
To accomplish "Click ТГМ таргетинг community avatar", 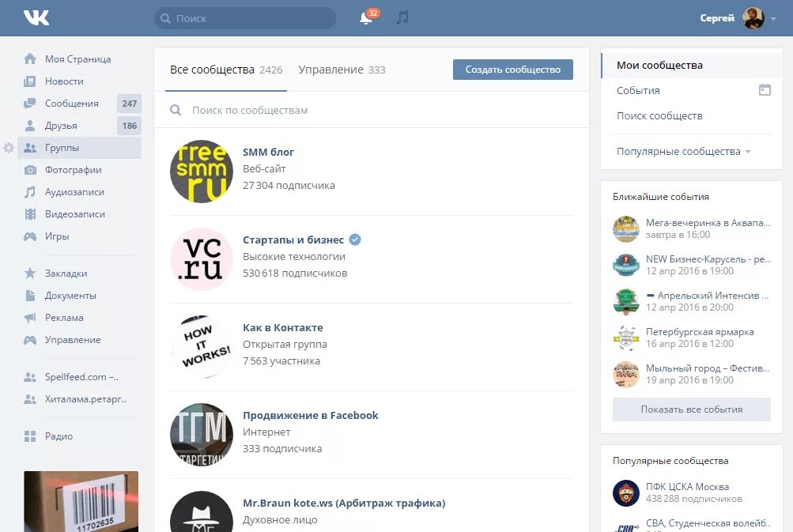I will (202, 435).
